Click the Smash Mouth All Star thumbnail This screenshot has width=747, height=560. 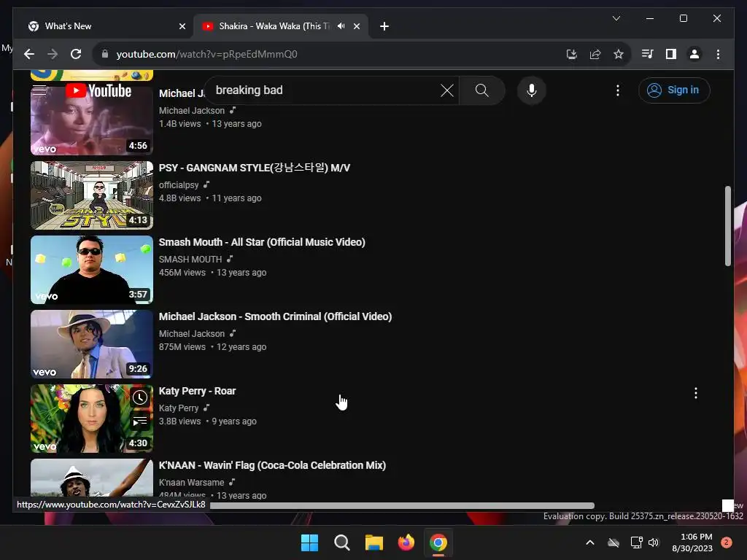(x=92, y=270)
